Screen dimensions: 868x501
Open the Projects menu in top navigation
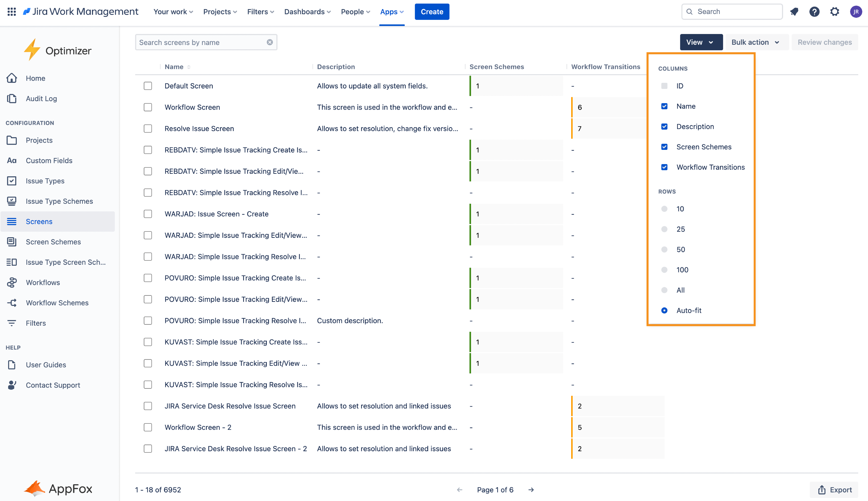click(220, 12)
